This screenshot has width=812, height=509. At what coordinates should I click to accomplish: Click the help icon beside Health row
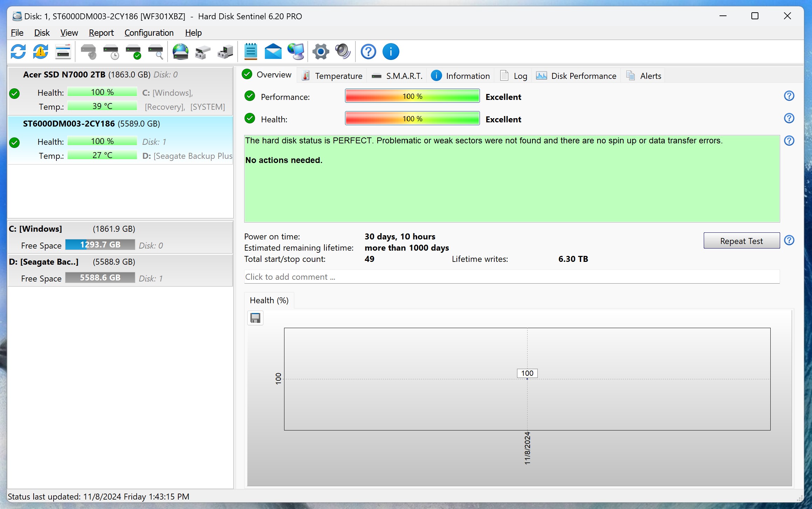[x=789, y=118]
